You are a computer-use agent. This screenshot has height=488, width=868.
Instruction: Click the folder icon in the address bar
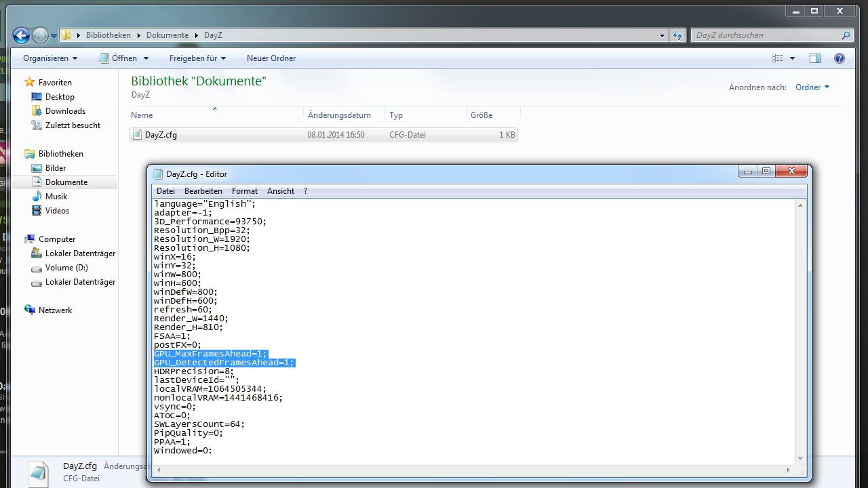(x=66, y=35)
